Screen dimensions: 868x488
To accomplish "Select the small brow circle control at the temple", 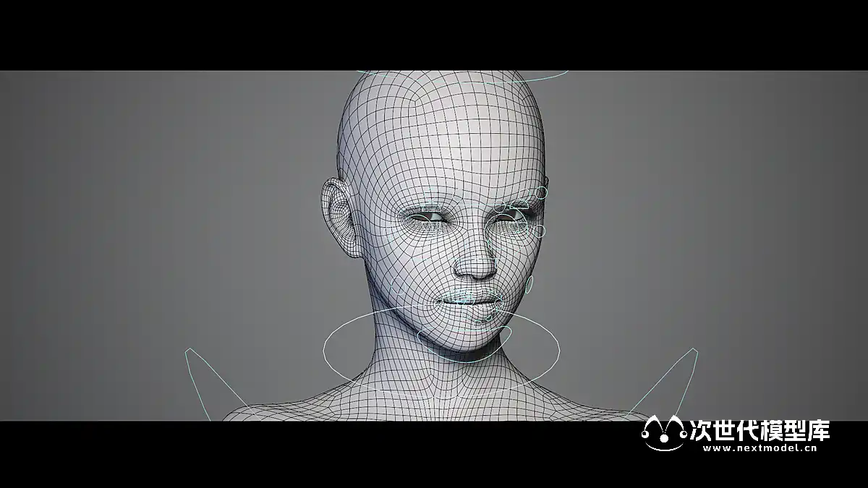I will (x=542, y=194).
